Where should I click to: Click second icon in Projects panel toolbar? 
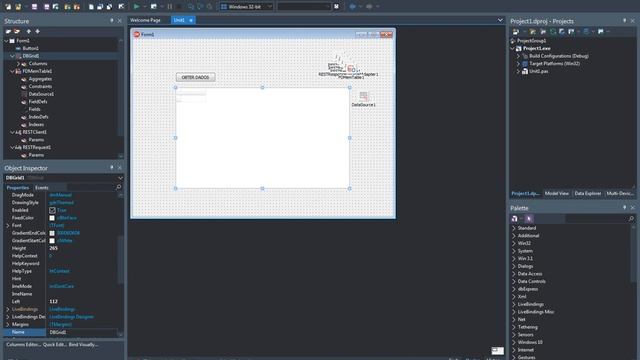click(x=533, y=31)
